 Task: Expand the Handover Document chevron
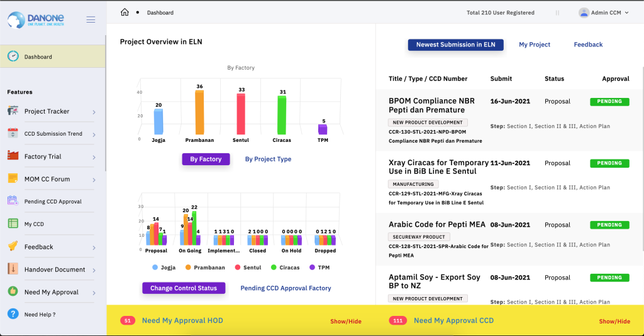click(94, 270)
